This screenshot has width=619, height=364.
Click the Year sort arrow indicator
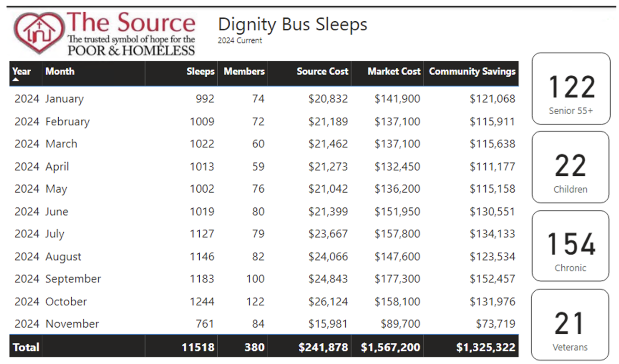(x=16, y=80)
